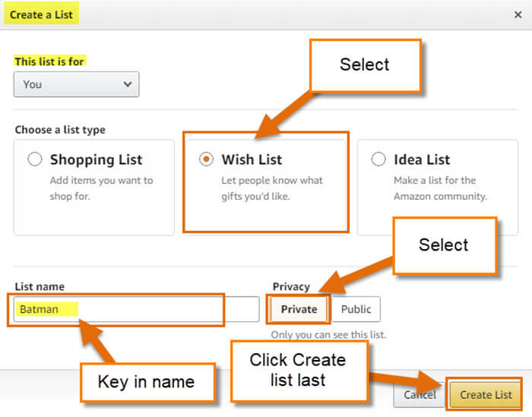Select the Idea List radio button
Image resolution: width=532 pixels, height=417 pixels.
378,159
